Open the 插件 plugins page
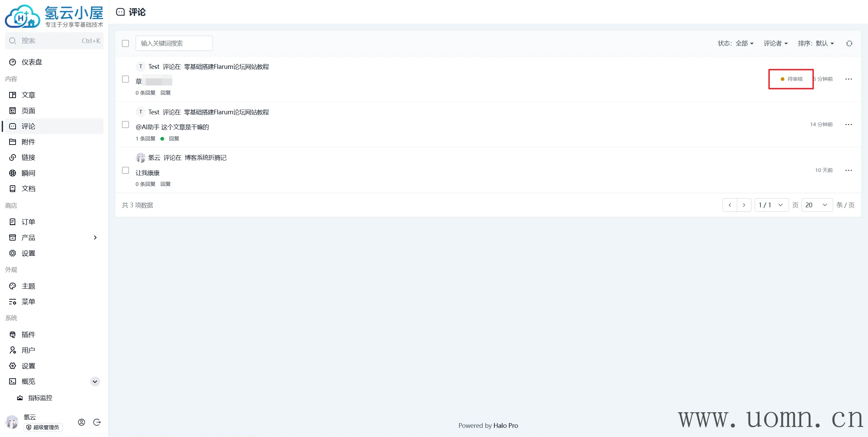This screenshot has width=868, height=437. [x=28, y=335]
